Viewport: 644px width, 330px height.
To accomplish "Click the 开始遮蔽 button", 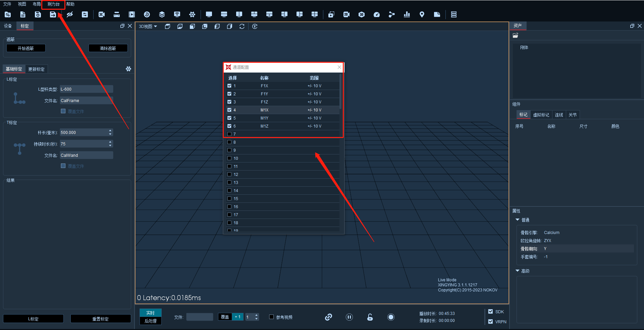I will pyautogui.click(x=26, y=48).
